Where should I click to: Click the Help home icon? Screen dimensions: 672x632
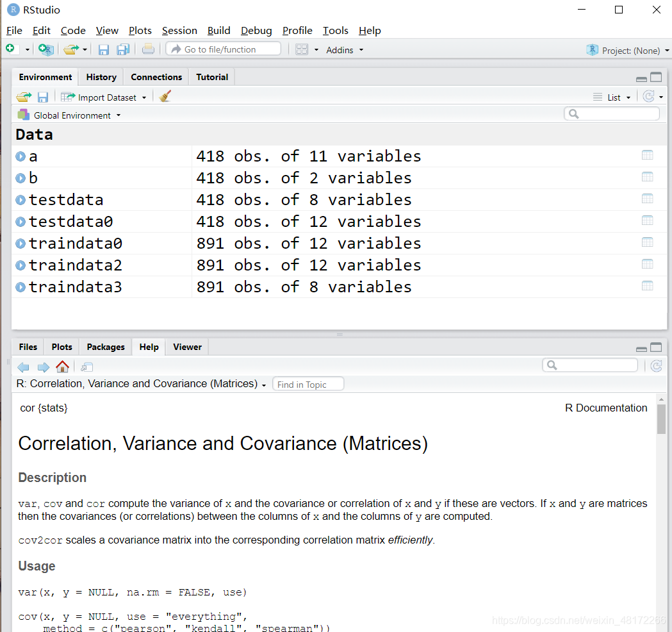tap(63, 367)
